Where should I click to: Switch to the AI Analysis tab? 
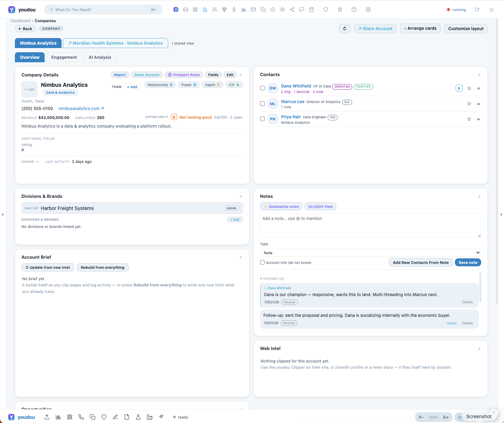coord(100,57)
